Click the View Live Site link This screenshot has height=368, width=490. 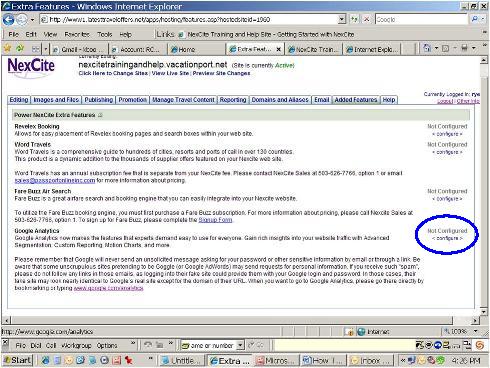170,73
